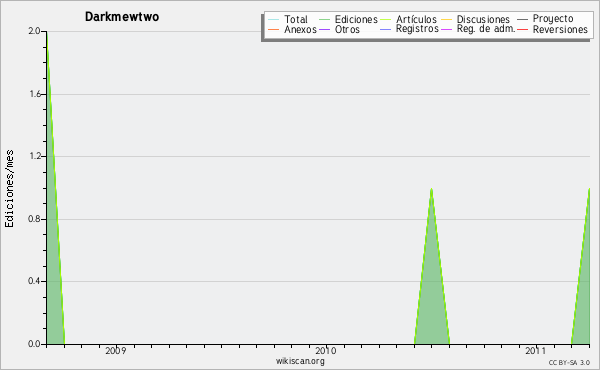The image size is (600, 370).
Task: Click the Ediciones/mes axis label
Action: pyautogui.click(x=9, y=189)
